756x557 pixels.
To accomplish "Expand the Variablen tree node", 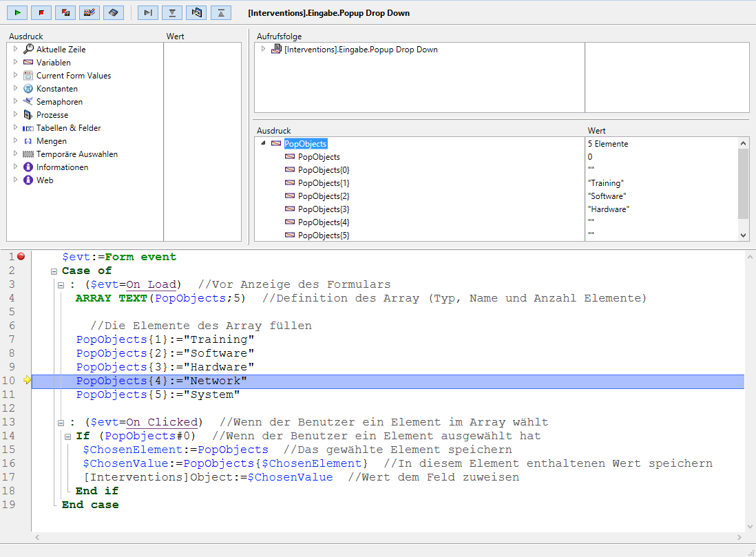I will pyautogui.click(x=16, y=63).
